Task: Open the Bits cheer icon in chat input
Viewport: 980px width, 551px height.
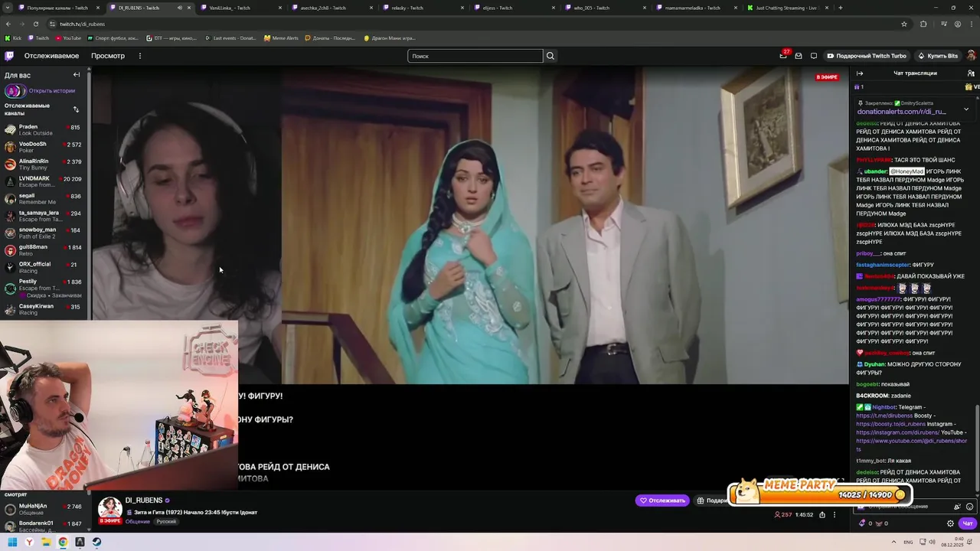Action: [x=957, y=507]
